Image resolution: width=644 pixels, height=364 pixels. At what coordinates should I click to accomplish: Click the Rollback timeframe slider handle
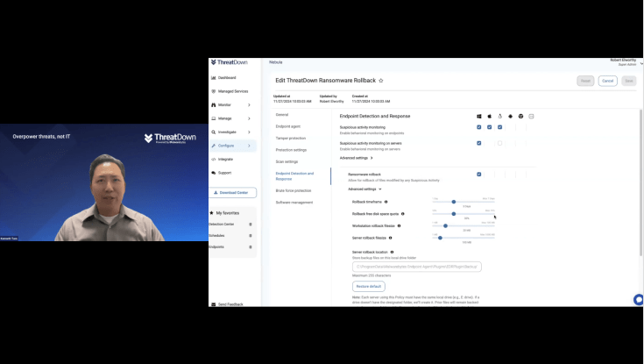(x=454, y=202)
